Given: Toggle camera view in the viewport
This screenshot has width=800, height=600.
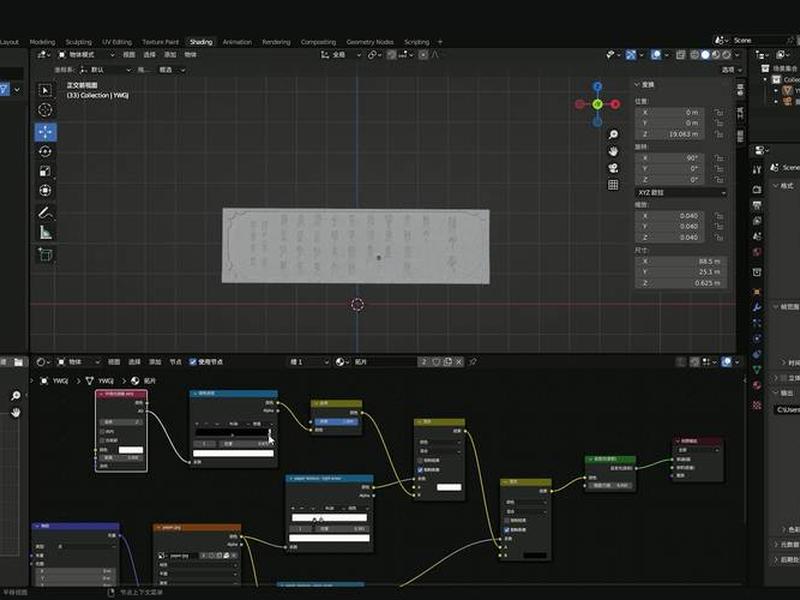Looking at the screenshot, I should pos(613,168).
